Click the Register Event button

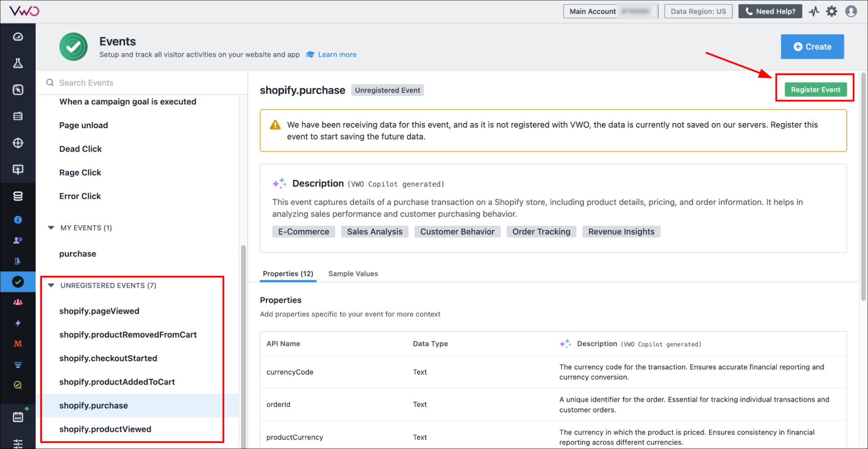coord(815,90)
